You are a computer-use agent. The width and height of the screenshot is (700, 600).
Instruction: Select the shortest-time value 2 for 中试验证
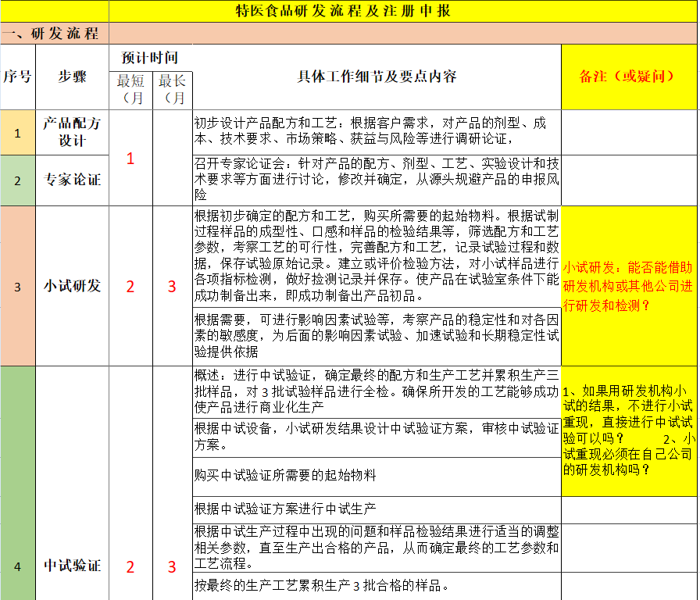(x=130, y=567)
